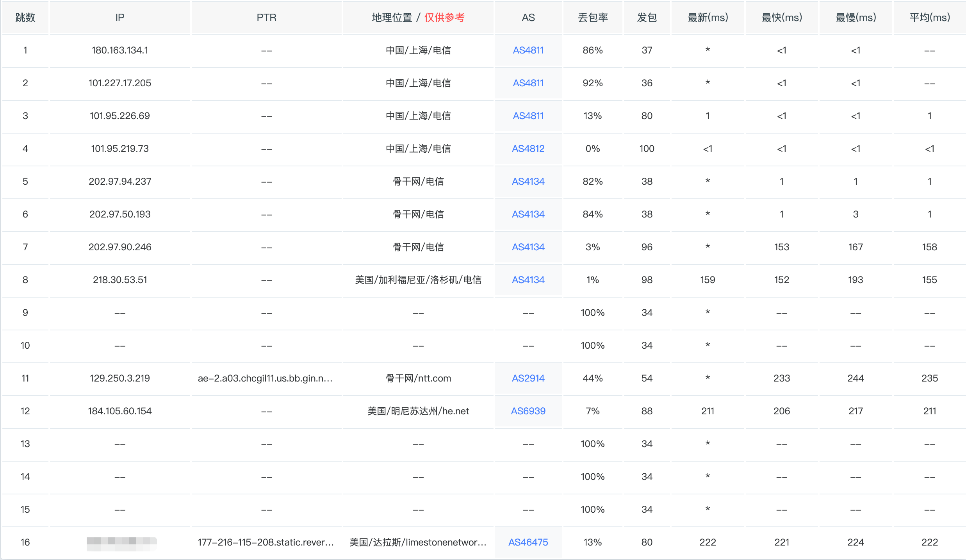Open the AS6939 he.net link
Screen dimensions: 966x560
click(x=528, y=411)
